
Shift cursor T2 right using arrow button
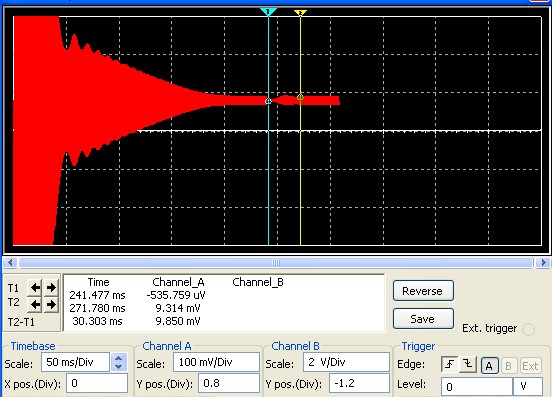tap(51, 304)
